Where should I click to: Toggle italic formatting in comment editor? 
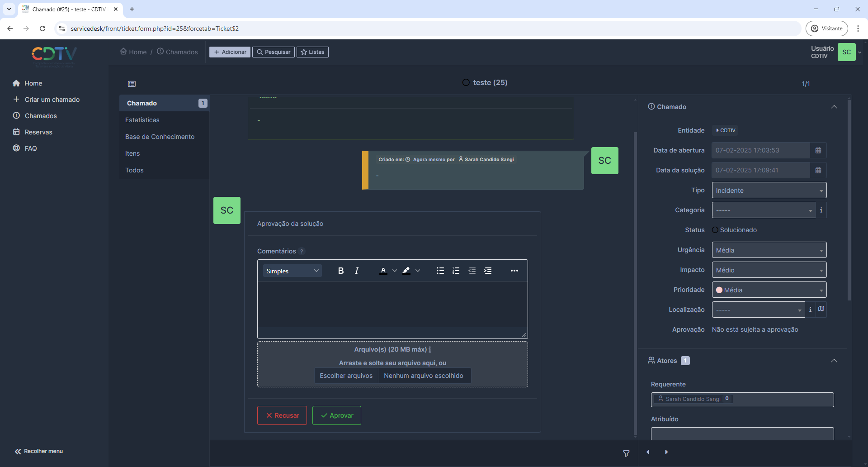[x=357, y=271]
